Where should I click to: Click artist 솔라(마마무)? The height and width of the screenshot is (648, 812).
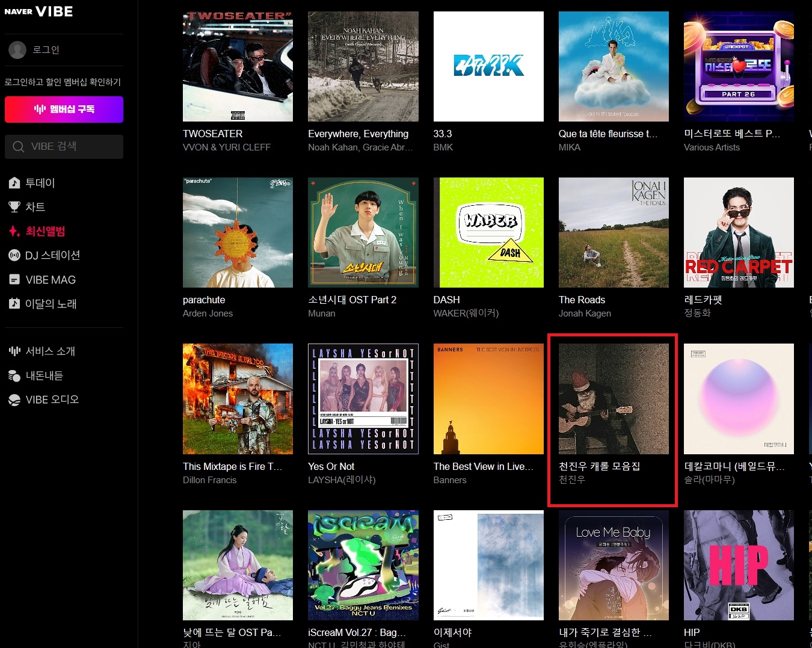(x=709, y=480)
